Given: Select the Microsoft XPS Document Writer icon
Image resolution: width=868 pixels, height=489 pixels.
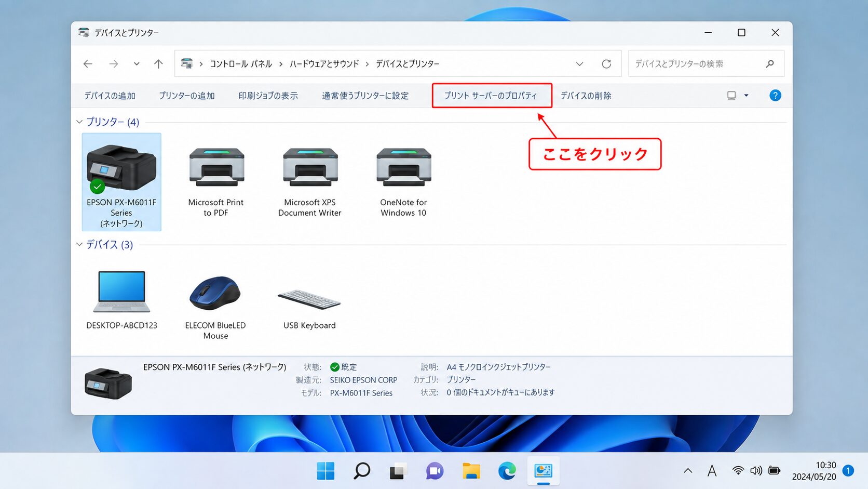Looking at the screenshot, I should tap(310, 167).
